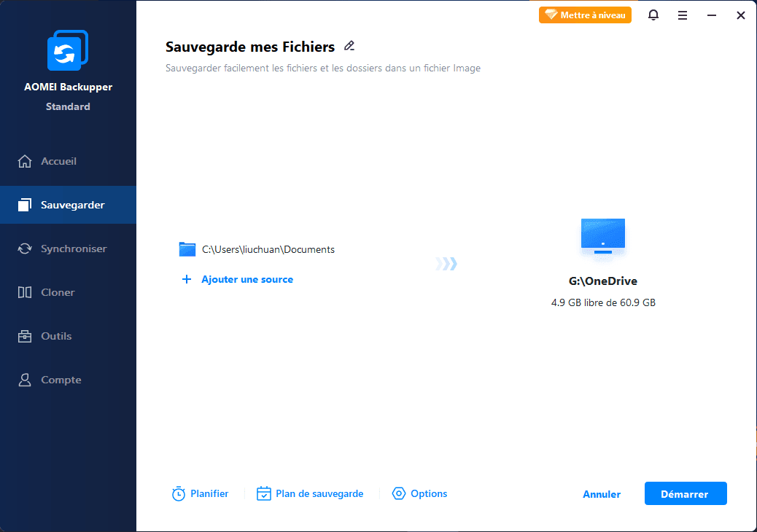The width and height of the screenshot is (757, 532).
Task: Open the Synchroniser section
Action: tap(68, 249)
